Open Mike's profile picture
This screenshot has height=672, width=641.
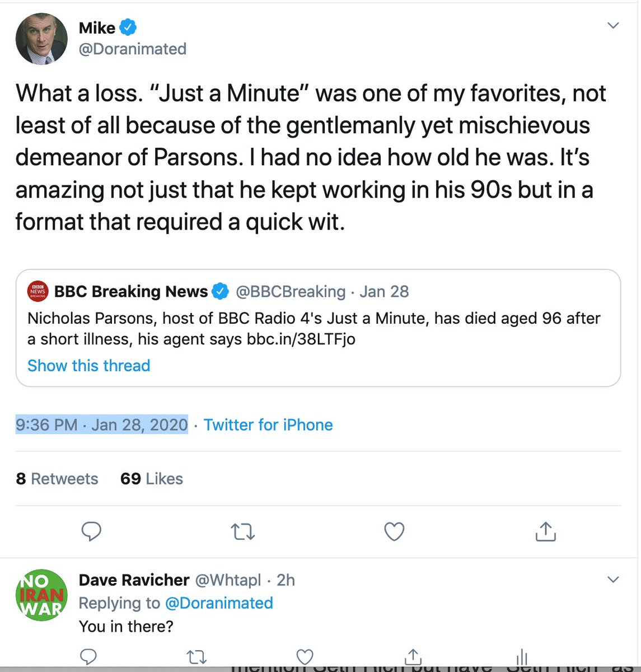41,39
